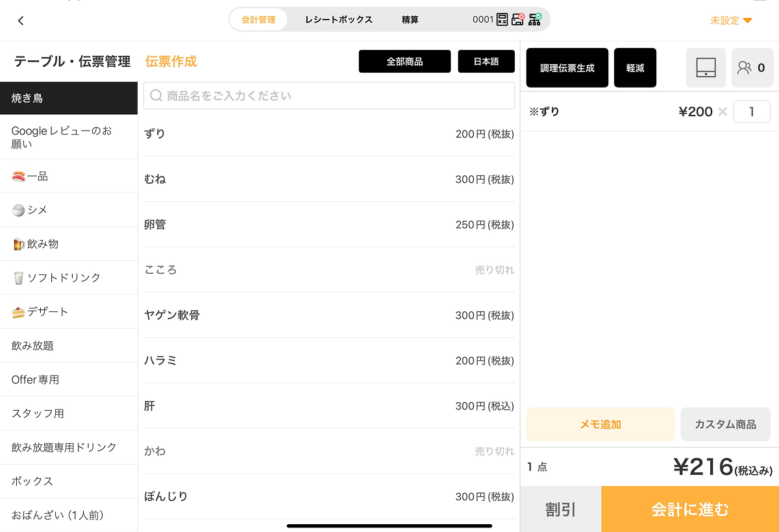779x532 pixels.
Task: Switch to the 会計管理 tab
Action: coord(258,19)
